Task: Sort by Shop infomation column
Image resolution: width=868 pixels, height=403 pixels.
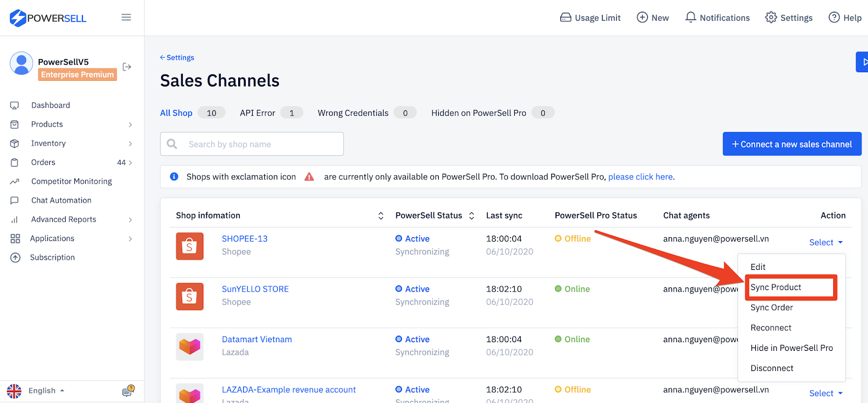Action: click(x=381, y=216)
